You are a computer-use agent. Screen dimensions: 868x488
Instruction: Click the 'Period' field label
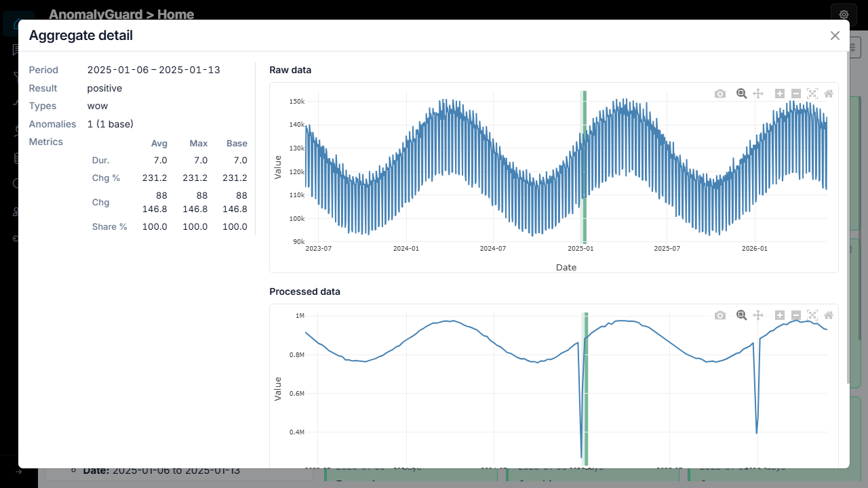(43, 70)
